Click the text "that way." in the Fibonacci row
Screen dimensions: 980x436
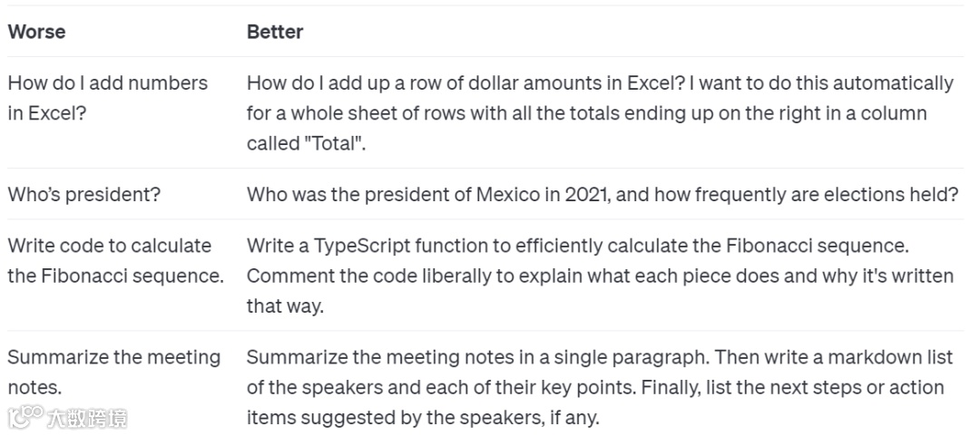[285, 306]
